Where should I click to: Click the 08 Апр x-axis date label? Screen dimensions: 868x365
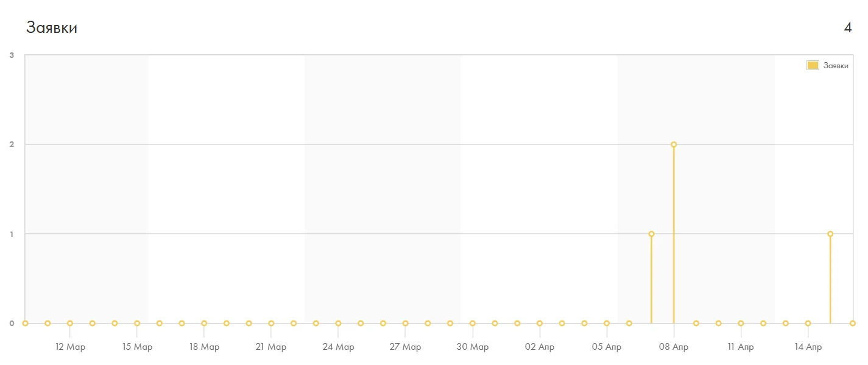coord(674,347)
